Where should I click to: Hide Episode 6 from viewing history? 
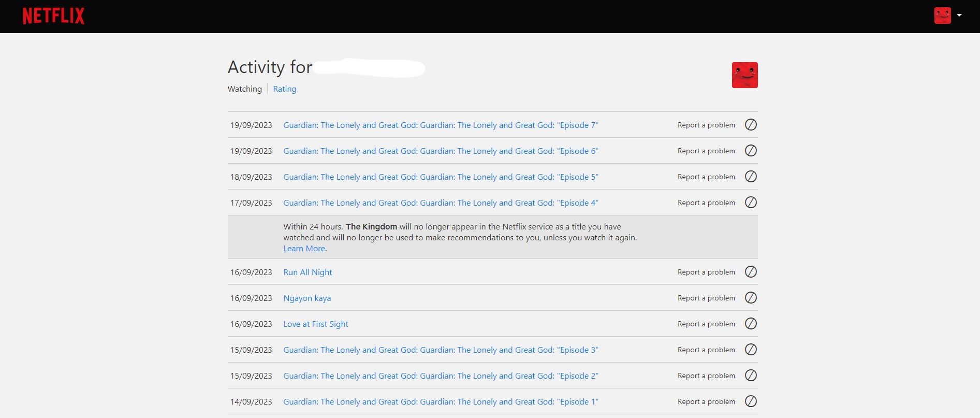[751, 151]
